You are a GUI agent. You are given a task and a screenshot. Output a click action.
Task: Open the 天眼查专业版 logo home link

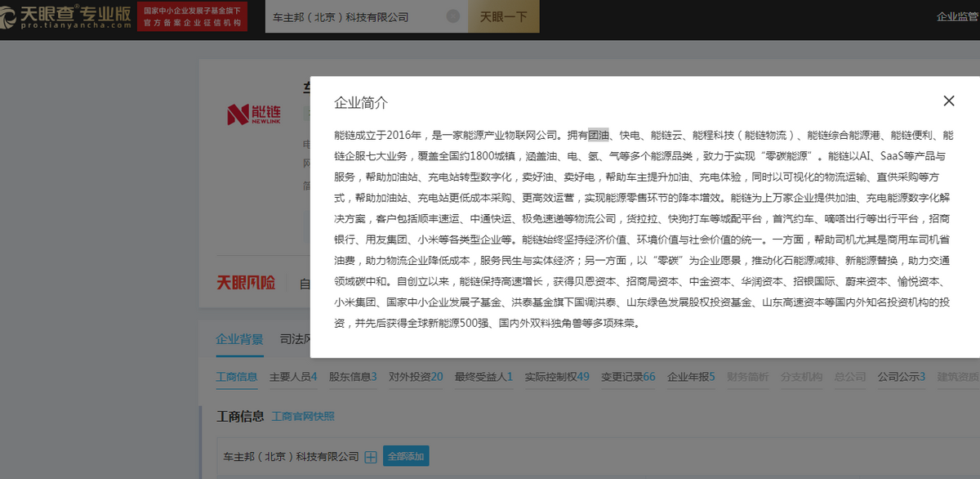[65, 16]
